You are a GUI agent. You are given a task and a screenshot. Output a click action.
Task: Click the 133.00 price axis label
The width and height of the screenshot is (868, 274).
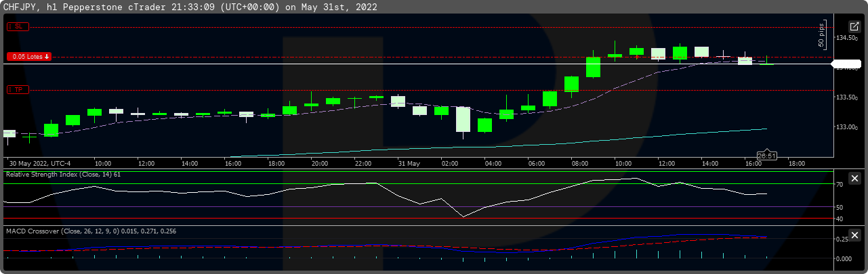coord(847,127)
